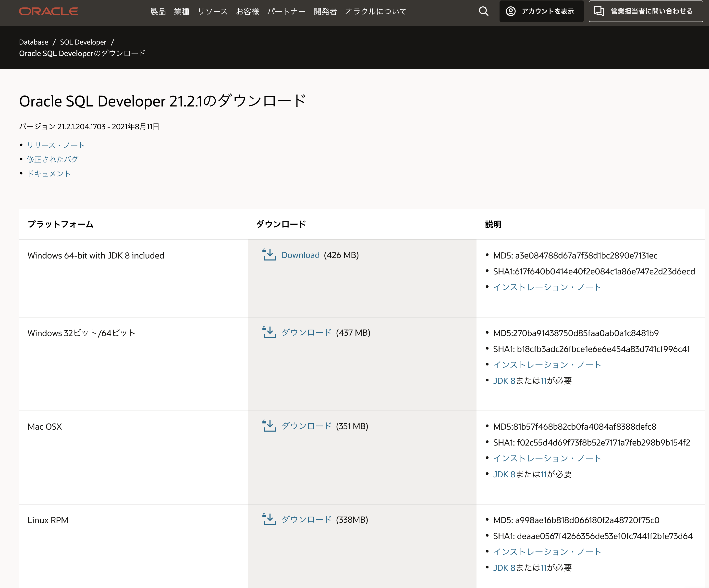Screen dimensions: 709x588
Task: Click the download icon for Mac OSX
Action: click(x=269, y=426)
